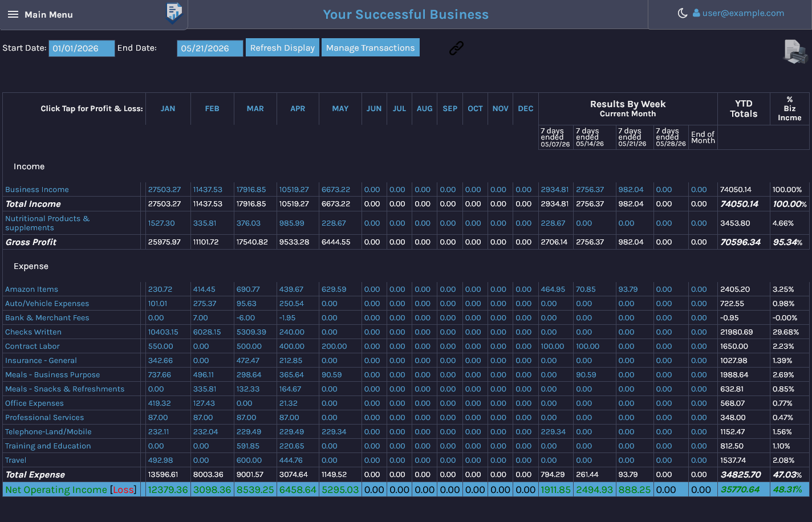812x522 pixels.
Task: Click Checks Written percent 29.68%
Action: click(x=786, y=332)
